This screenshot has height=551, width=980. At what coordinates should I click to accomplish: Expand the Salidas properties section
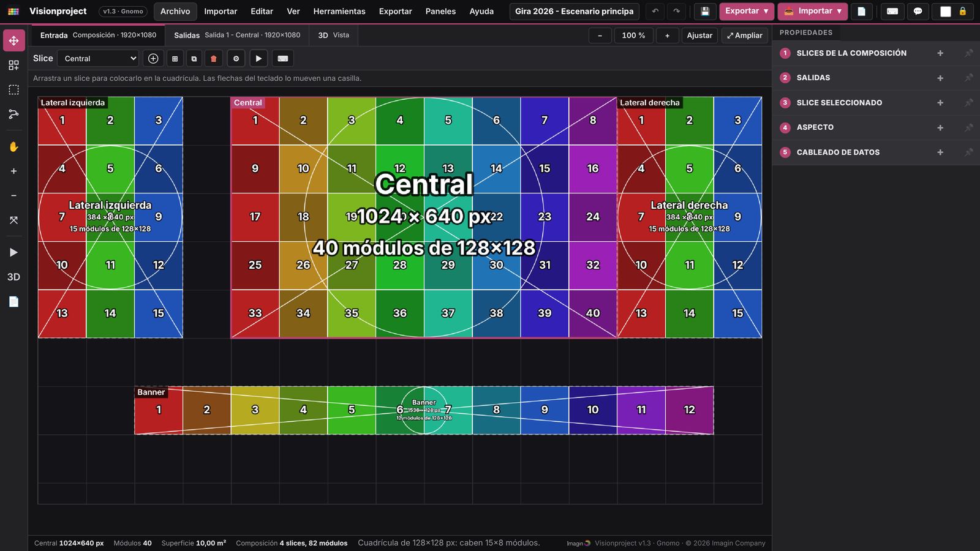(940, 78)
